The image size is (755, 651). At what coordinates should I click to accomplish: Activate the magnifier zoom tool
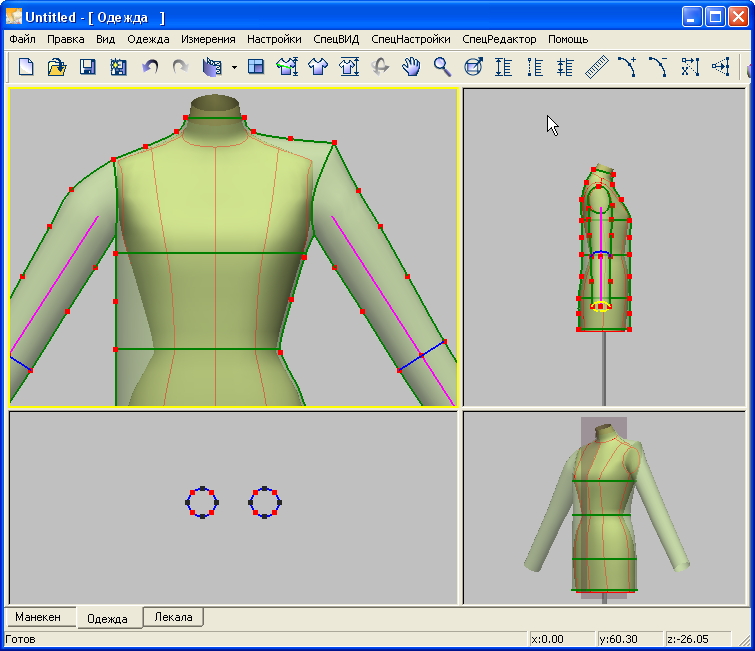coord(442,67)
